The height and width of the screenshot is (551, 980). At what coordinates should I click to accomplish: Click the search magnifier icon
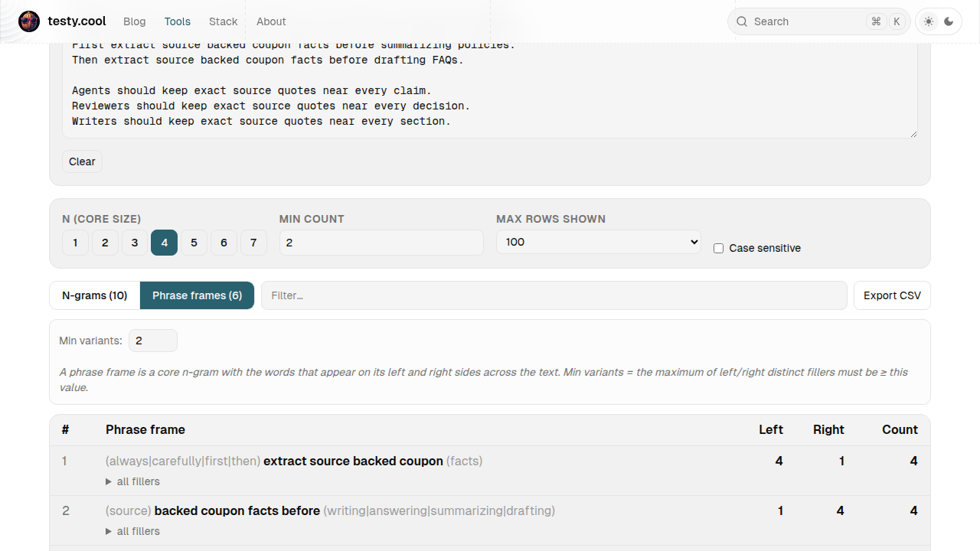coord(742,21)
